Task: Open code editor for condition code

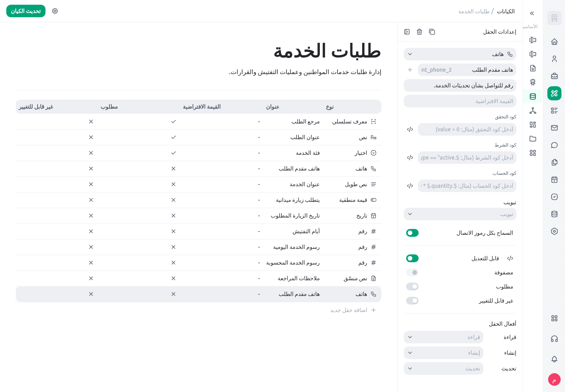Action: (x=410, y=158)
